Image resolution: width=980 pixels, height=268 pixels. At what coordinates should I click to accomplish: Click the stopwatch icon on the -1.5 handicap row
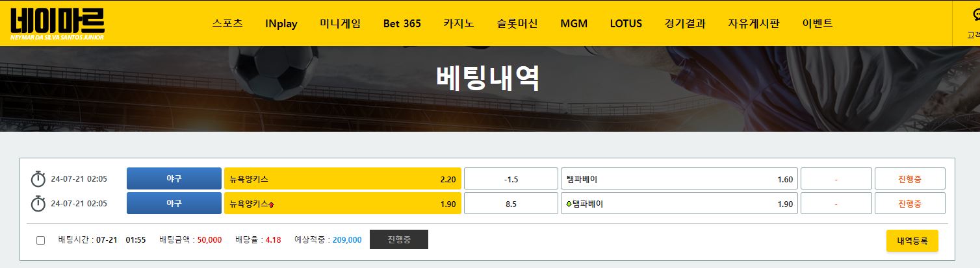coord(38,179)
